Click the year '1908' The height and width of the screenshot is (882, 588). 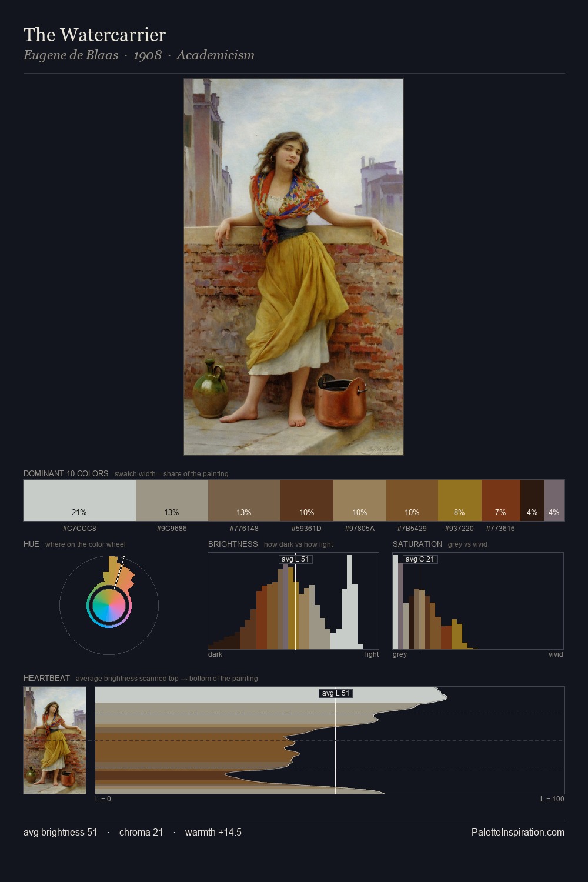[x=148, y=55]
